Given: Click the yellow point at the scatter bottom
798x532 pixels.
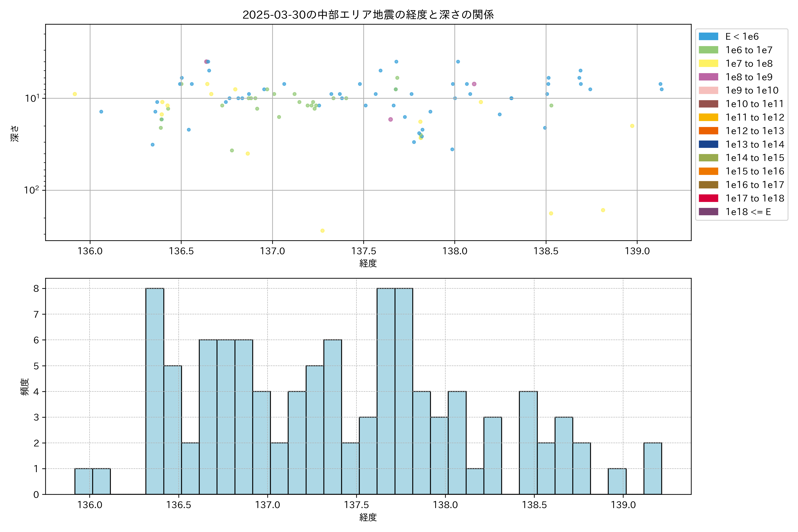Looking at the screenshot, I should pyautogui.click(x=322, y=231).
